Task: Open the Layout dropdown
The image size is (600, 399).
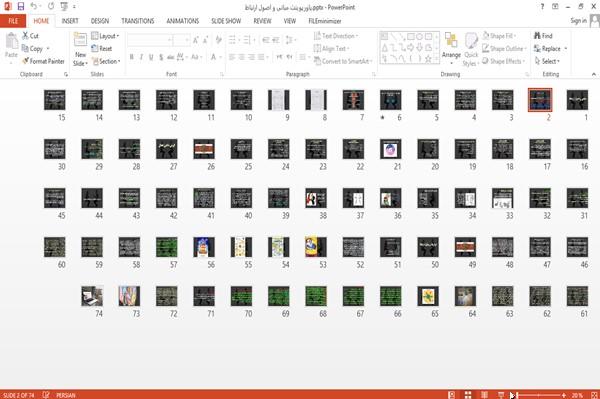Action: pyautogui.click(x=105, y=36)
